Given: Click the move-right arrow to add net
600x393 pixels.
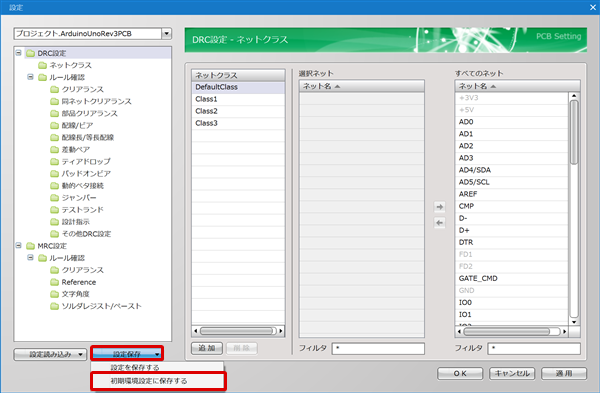Looking at the screenshot, I should (x=440, y=207).
